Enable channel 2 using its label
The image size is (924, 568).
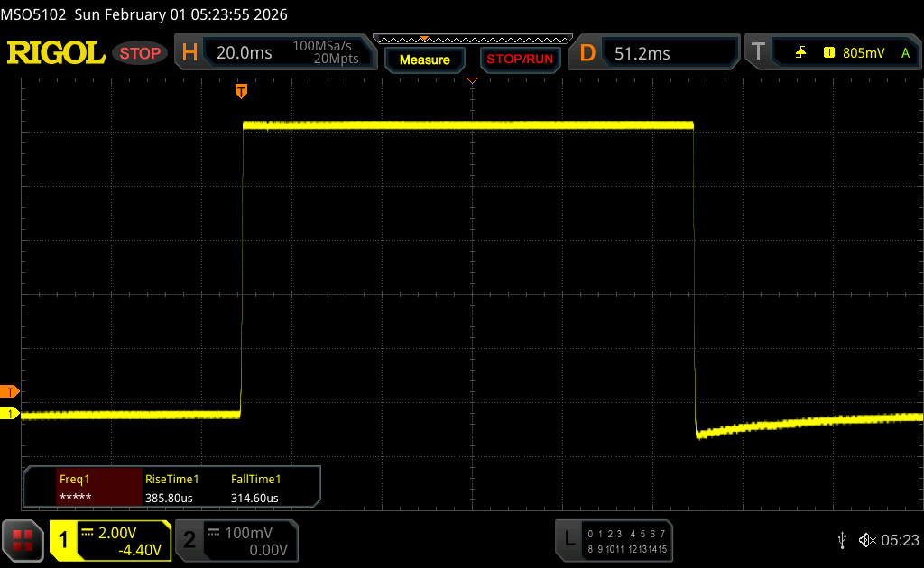[189, 540]
